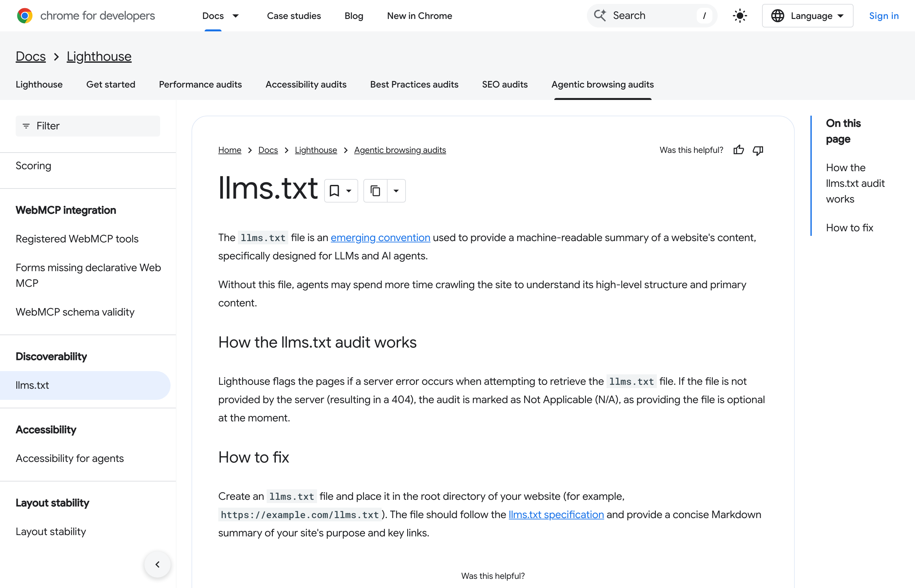The width and height of the screenshot is (915, 588).
Task: Open Layout stability sidebar link
Action: click(51, 531)
